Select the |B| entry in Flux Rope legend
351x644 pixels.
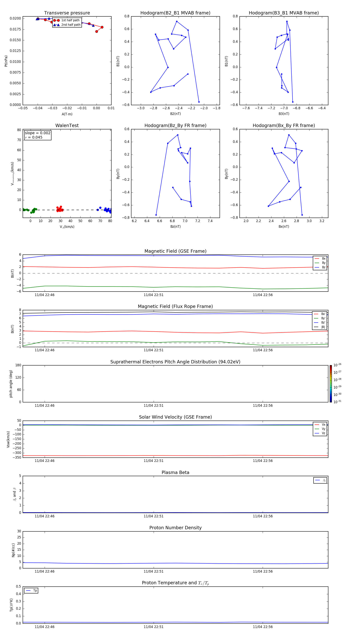320,327
